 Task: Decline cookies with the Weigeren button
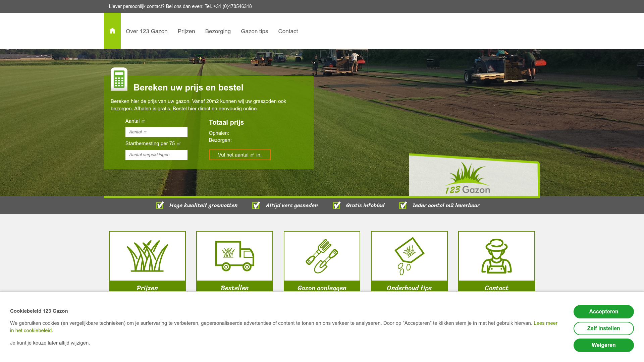[x=603, y=345]
